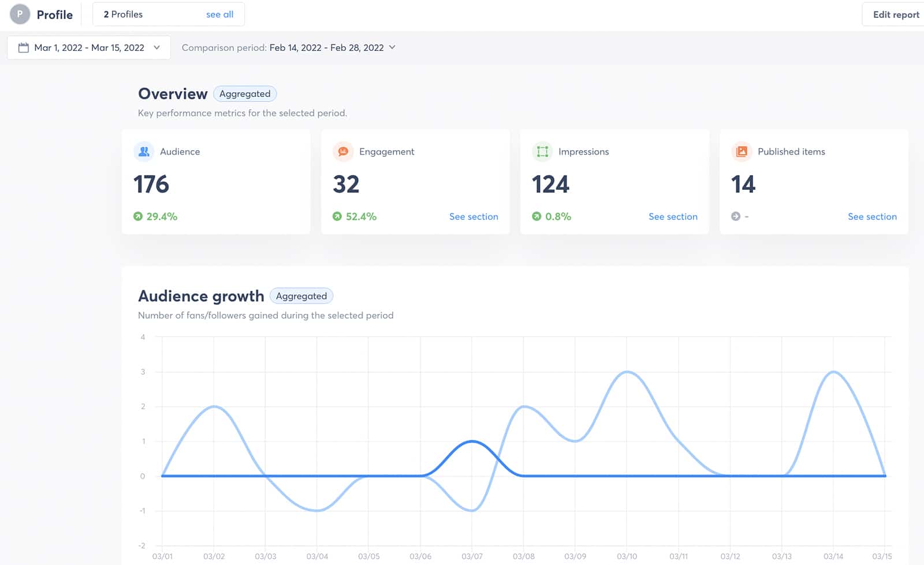Viewport: 924px width, 565px height.
Task: Click the chart peak on 03/10
Action: click(x=627, y=372)
